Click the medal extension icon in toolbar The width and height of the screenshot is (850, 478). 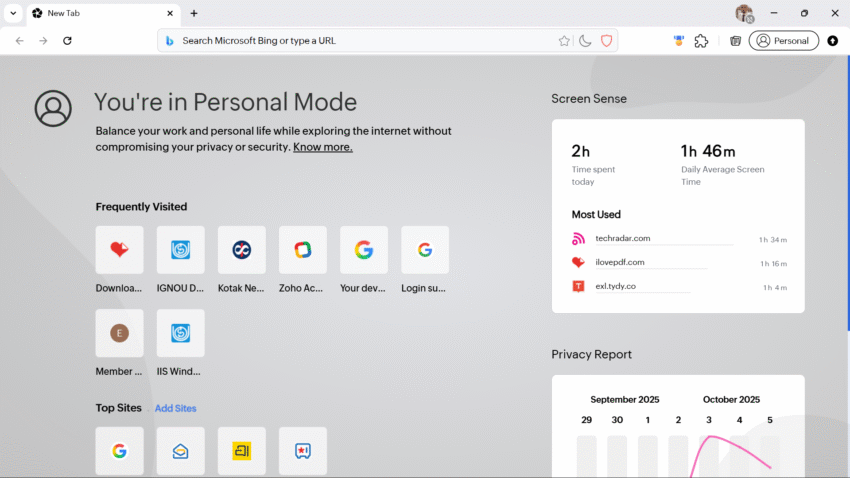[679, 41]
